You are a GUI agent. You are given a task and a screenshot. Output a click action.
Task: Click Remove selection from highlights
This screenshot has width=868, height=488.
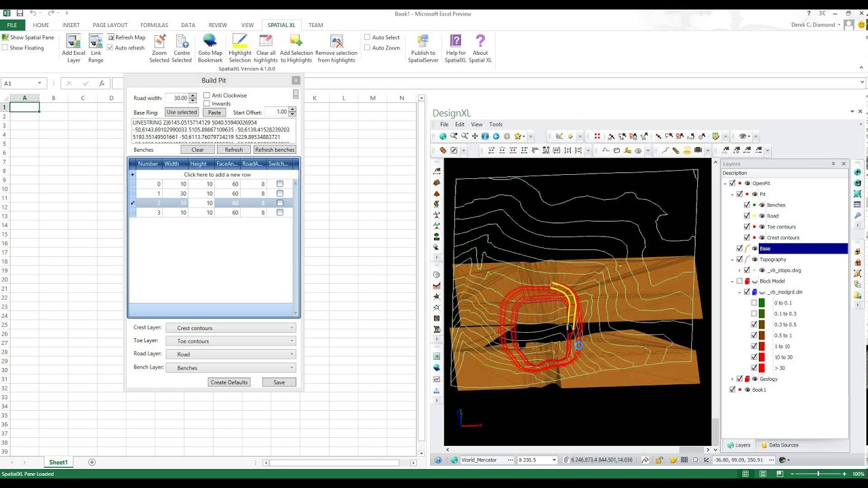[336, 48]
